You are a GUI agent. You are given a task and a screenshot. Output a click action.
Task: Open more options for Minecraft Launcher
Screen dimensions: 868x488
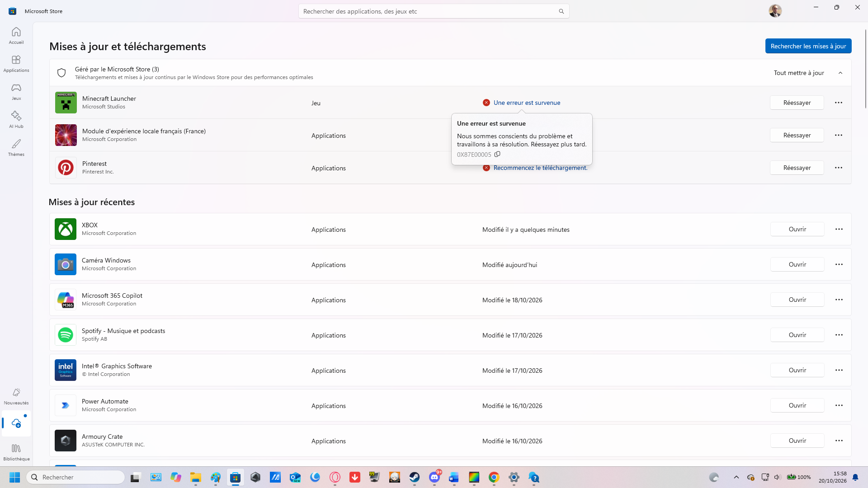pos(839,103)
